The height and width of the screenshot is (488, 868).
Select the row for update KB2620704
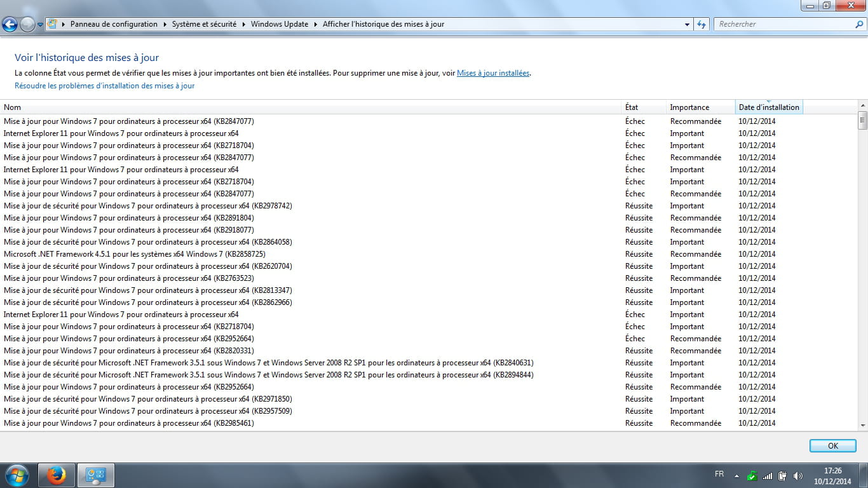[x=428, y=266]
